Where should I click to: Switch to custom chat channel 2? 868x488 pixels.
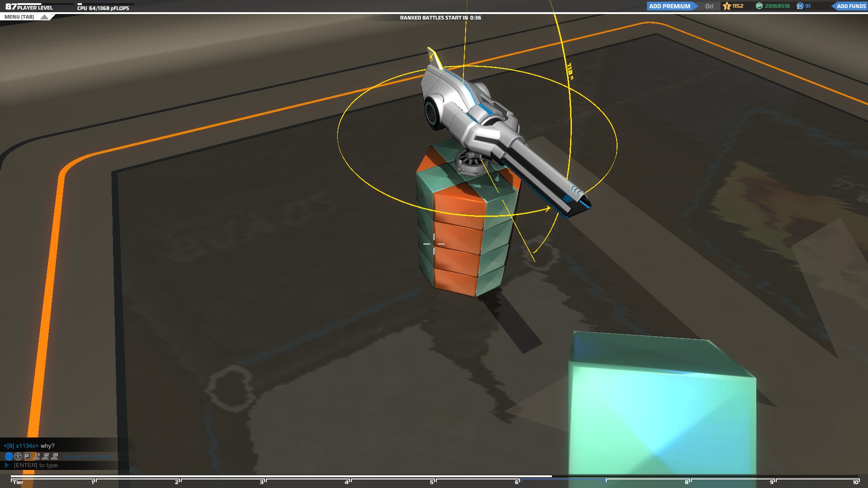click(46, 456)
